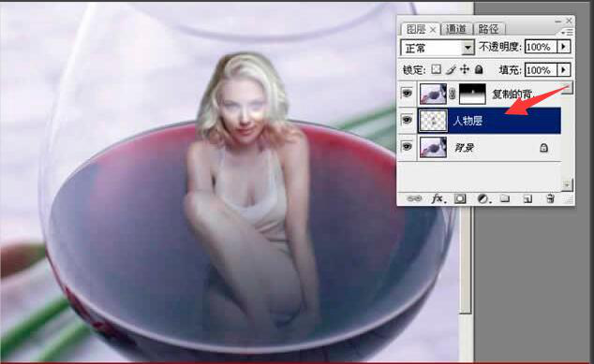Image resolution: width=594 pixels, height=364 pixels.
Task: Click the 不透明度 100% input field
Action: 541,47
